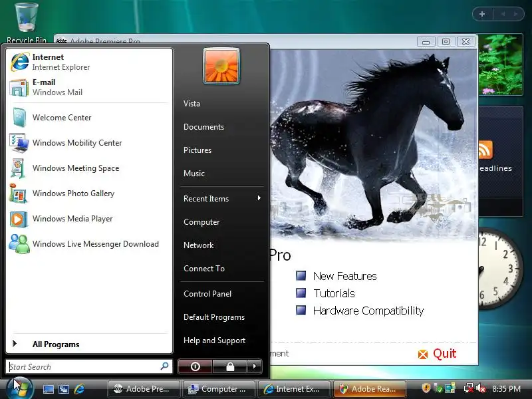Expand Recent Items submenu
This screenshot has height=399, width=532.
[x=222, y=198]
